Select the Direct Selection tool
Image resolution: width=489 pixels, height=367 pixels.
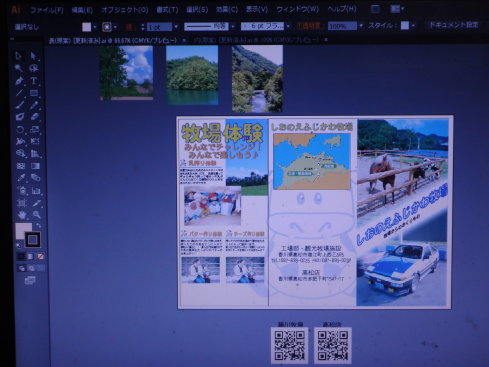point(34,56)
